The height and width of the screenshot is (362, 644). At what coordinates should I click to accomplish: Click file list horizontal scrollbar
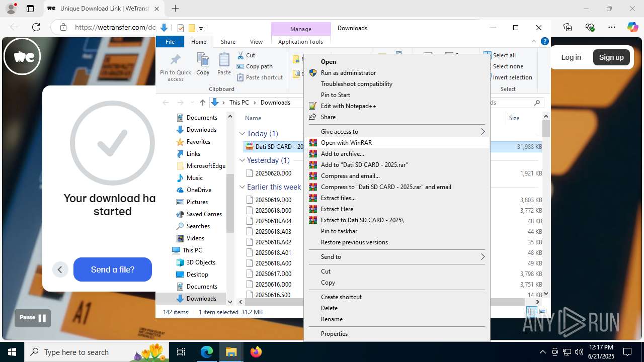385,302
